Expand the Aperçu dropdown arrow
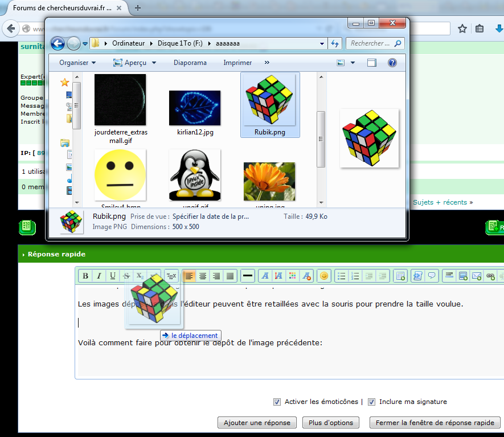The width and height of the screenshot is (504, 437). [154, 63]
